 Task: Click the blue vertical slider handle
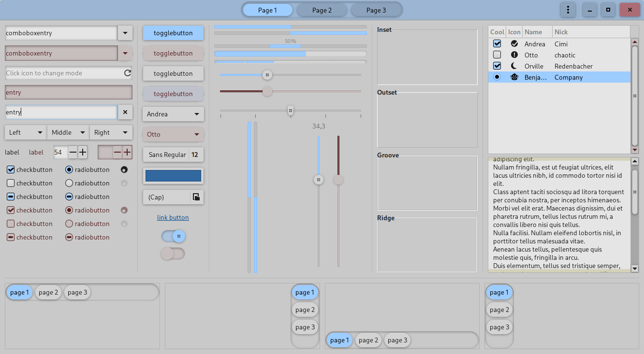pos(319,180)
